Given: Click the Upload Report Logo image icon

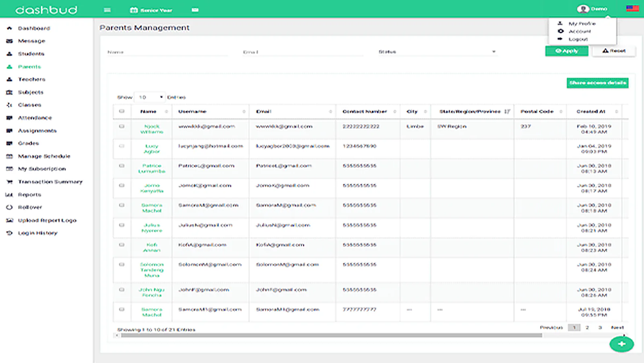Looking at the screenshot, I should point(9,220).
